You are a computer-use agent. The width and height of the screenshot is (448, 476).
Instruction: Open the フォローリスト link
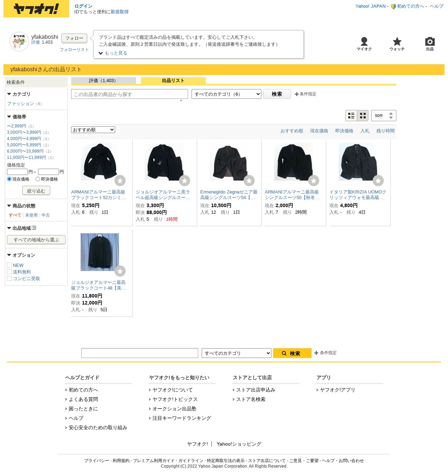(x=74, y=50)
